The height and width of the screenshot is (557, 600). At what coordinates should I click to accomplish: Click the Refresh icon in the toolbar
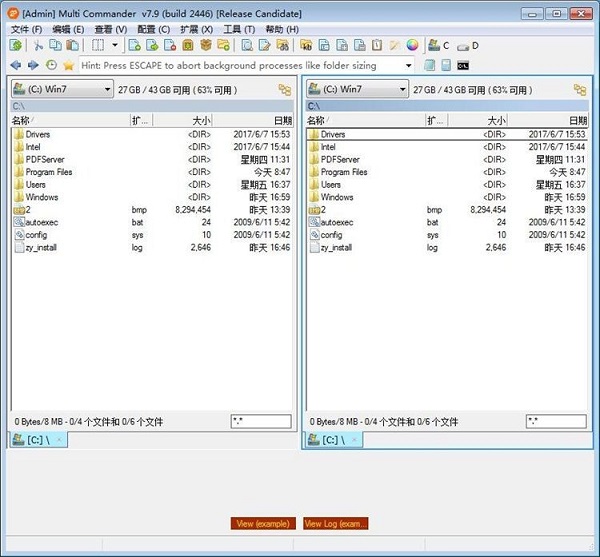point(15,46)
